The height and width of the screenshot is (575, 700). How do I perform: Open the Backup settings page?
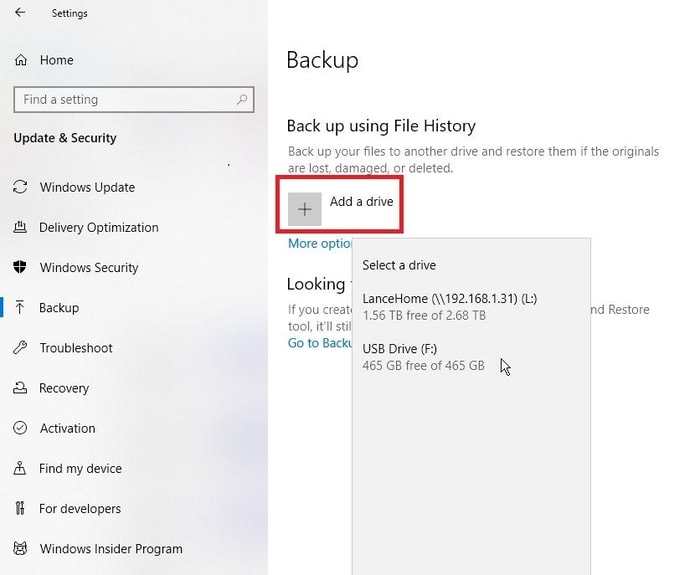(59, 308)
